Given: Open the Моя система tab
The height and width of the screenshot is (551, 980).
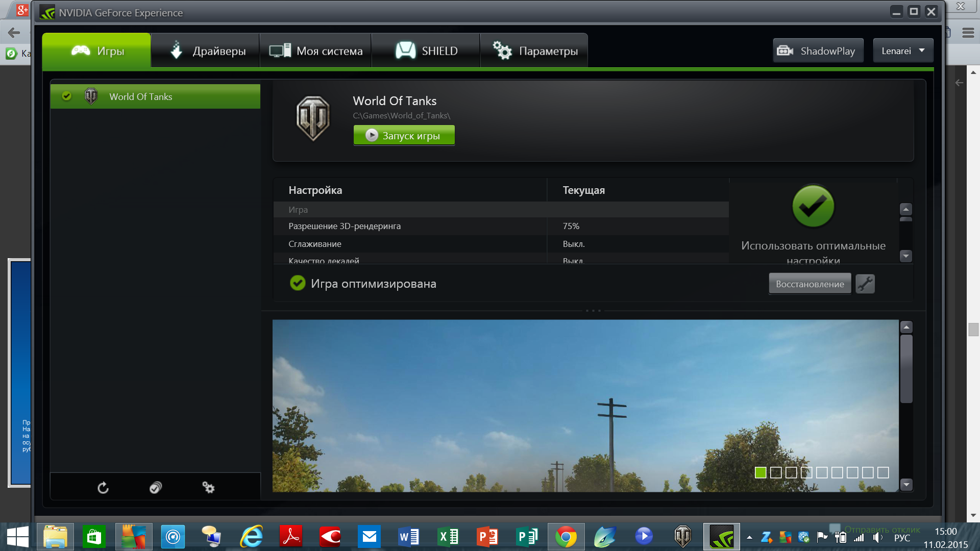Looking at the screenshot, I should (x=315, y=51).
